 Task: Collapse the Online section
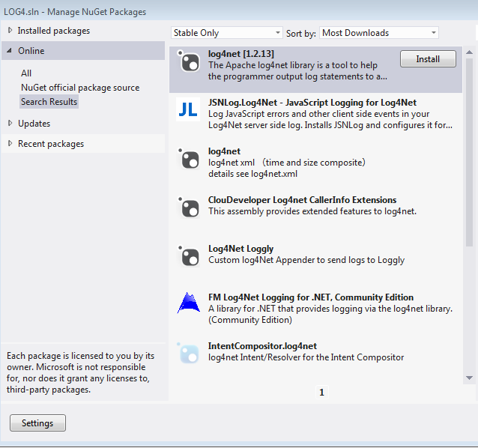pos(10,50)
